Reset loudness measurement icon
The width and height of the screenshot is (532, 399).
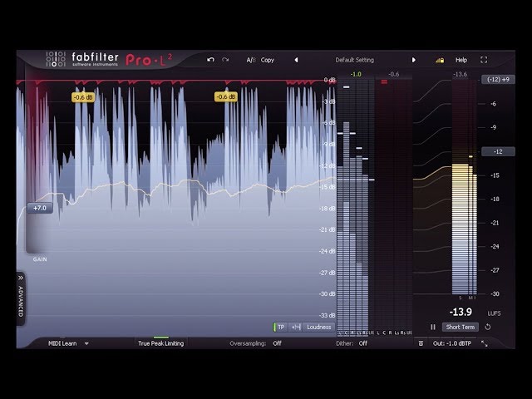point(488,327)
